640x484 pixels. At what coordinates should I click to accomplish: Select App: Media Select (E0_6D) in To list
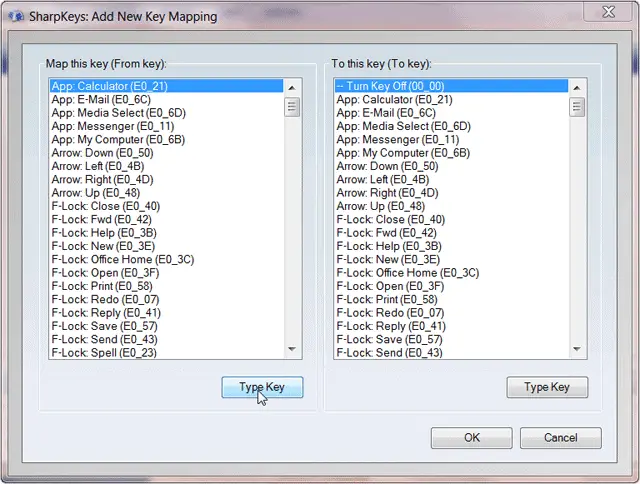pos(451,126)
